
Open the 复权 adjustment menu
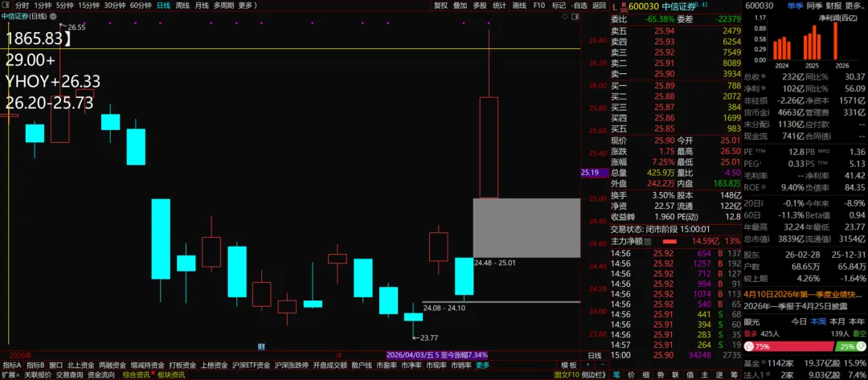(x=440, y=5)
